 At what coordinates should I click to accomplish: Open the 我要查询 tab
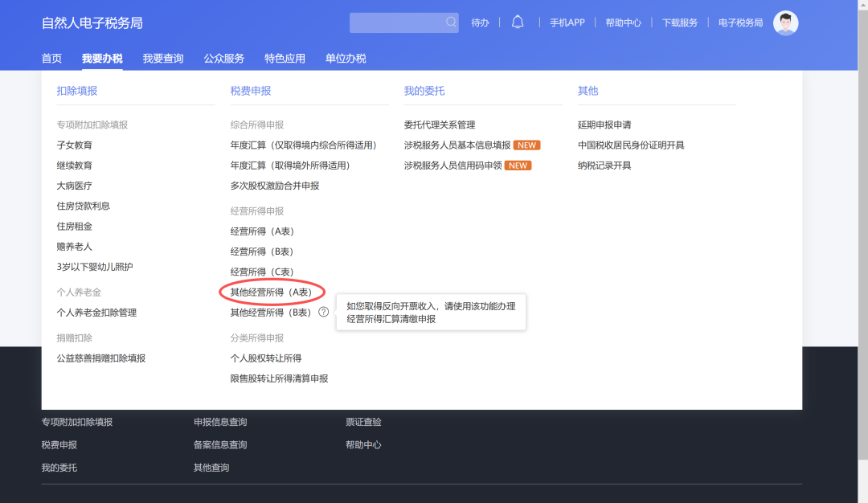(163, 58)
